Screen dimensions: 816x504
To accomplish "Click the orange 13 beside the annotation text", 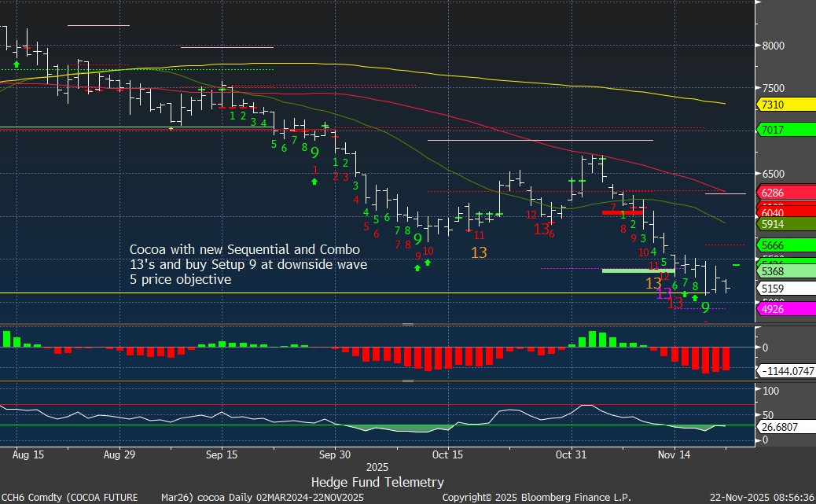I will coord(479,252).
